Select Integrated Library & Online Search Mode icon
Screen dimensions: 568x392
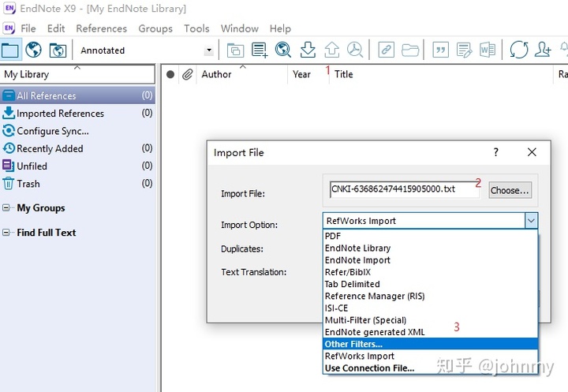pyautogui.click(x=58, y=50)
